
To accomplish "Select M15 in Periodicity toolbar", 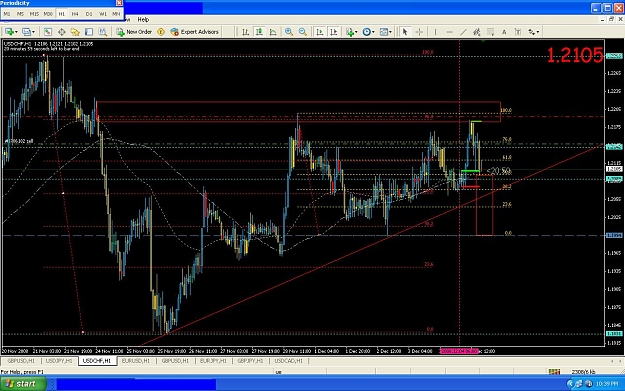I will pyautogui.click(x=34, y=14).
